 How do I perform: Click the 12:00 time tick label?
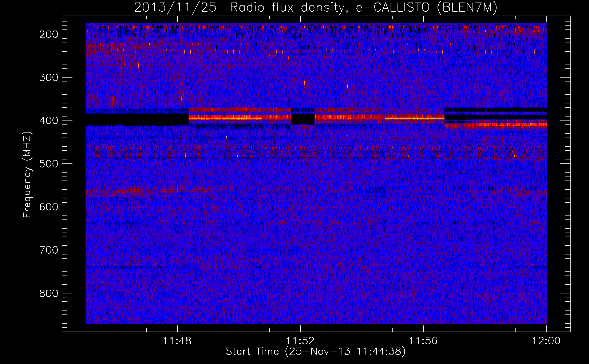click(x=546, y=341)
